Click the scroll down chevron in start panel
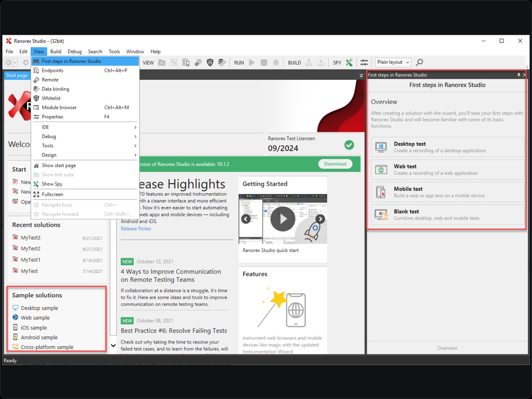 pyautogui.click(x=113, y=345)
